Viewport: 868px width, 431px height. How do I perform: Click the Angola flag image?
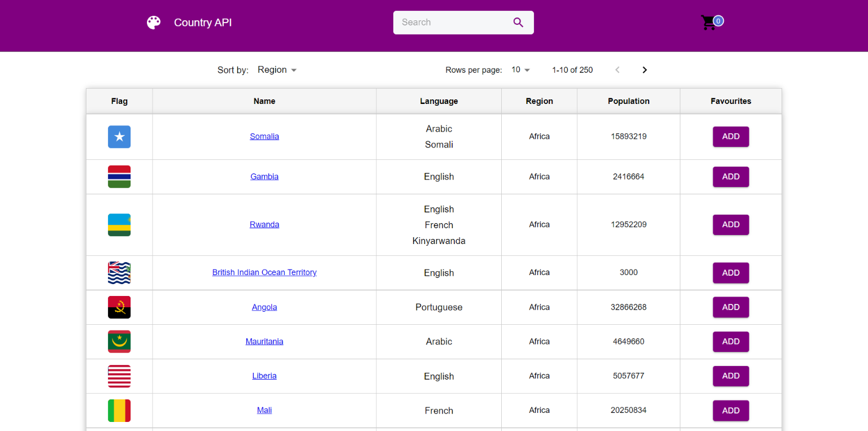119,307
